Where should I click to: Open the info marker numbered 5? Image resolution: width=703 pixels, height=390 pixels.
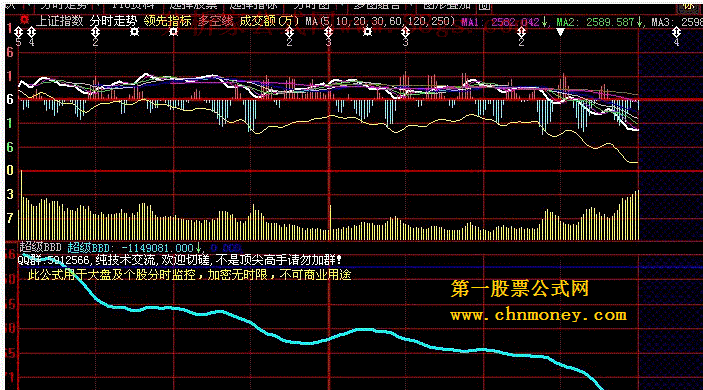(x=18, y=32)
